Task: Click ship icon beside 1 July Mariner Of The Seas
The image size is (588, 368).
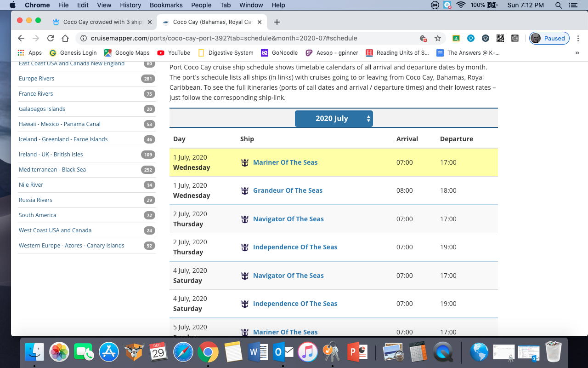Action: (x=245, y=162)
